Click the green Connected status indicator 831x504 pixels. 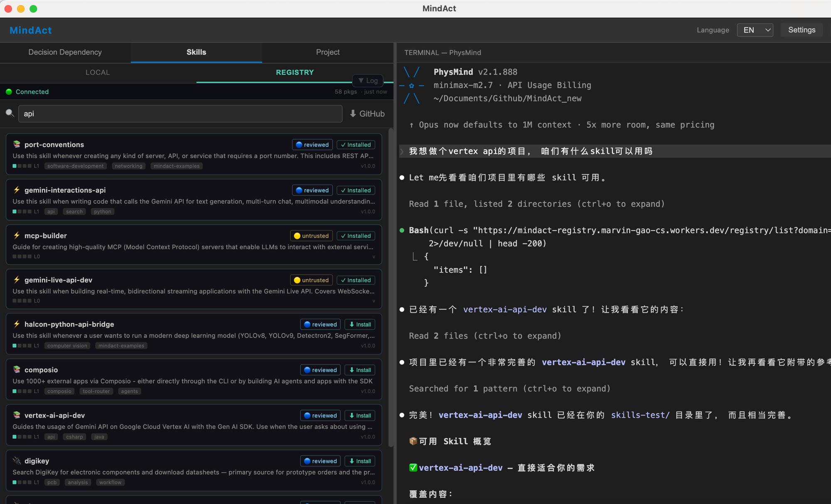(x=9, y=92)
